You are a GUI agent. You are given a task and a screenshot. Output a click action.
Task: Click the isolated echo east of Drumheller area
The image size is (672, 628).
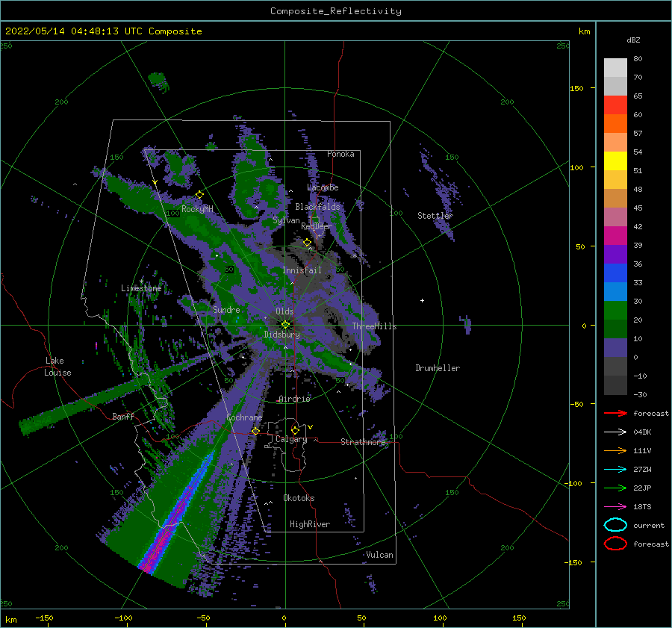(466, 325)
